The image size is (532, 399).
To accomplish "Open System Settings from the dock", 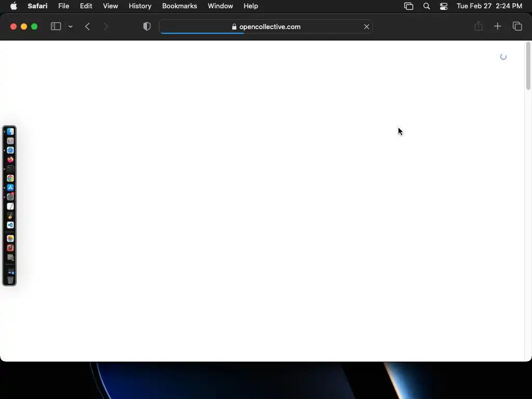I will (10, 197).
